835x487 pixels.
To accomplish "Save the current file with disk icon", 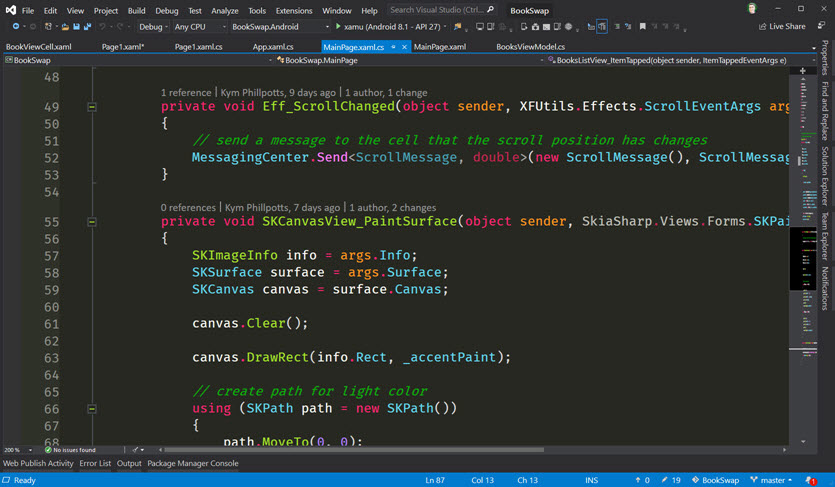I will point(76,27).
